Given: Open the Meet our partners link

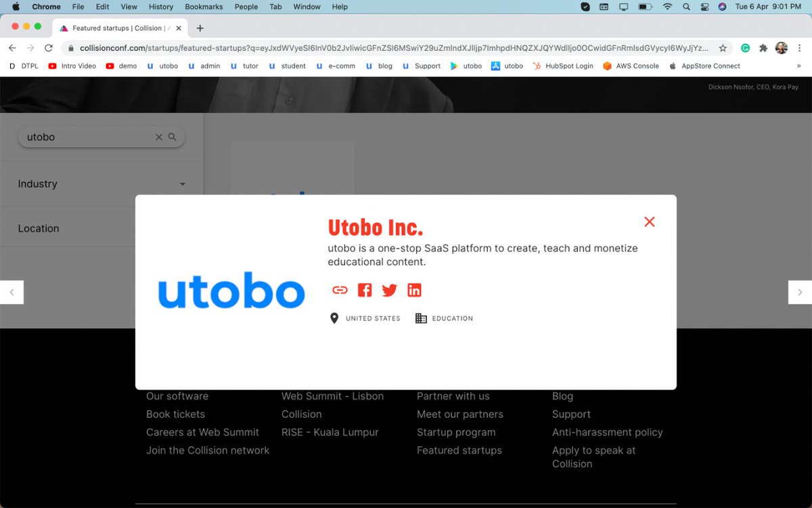Looking at the screenshot, I should [460, 414].
